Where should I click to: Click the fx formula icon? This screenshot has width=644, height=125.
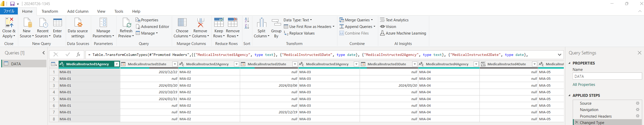pyautogui.click(x=78, y=54)
